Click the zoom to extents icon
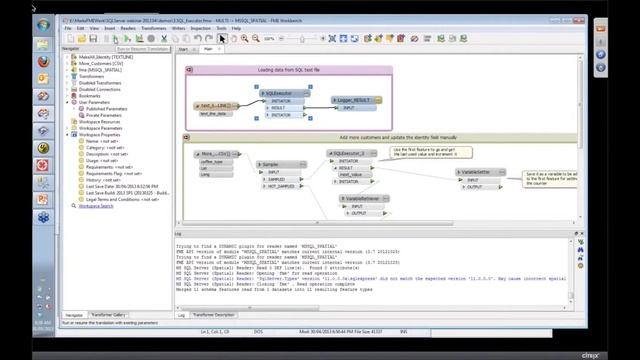This screenshot has height=360, width=640. tap(332, 38)
